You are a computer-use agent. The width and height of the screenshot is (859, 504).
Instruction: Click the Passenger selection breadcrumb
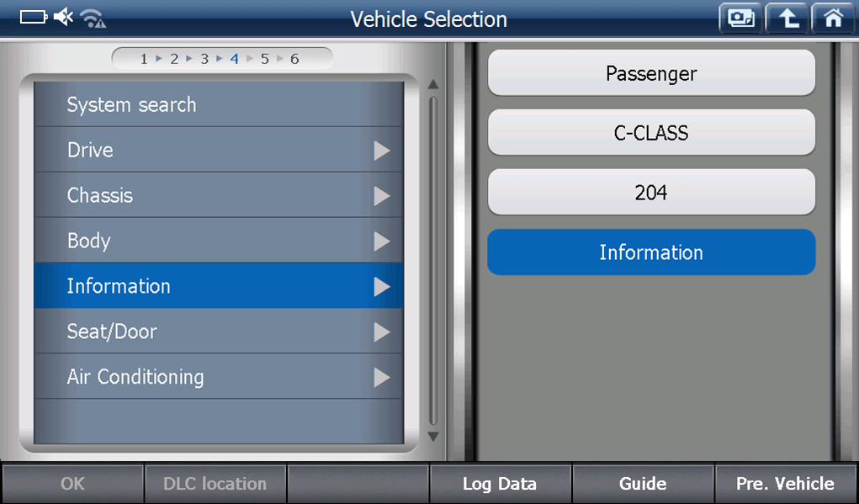(651, 73)
